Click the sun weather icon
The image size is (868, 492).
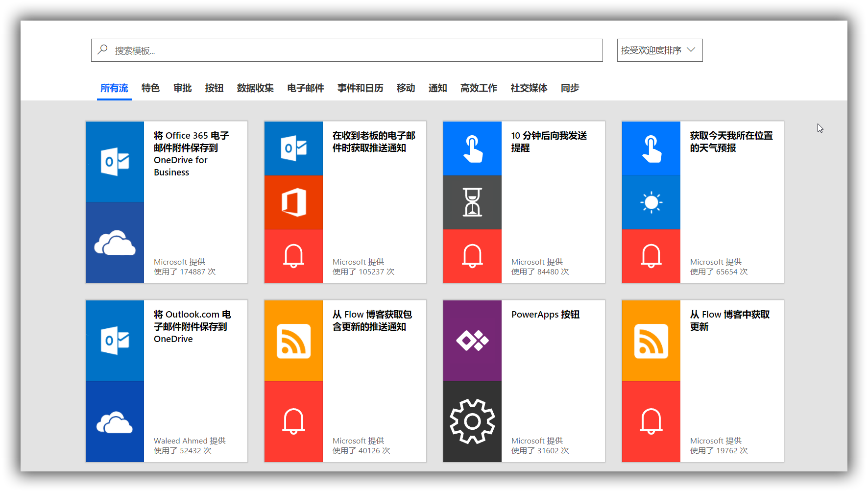651,202
